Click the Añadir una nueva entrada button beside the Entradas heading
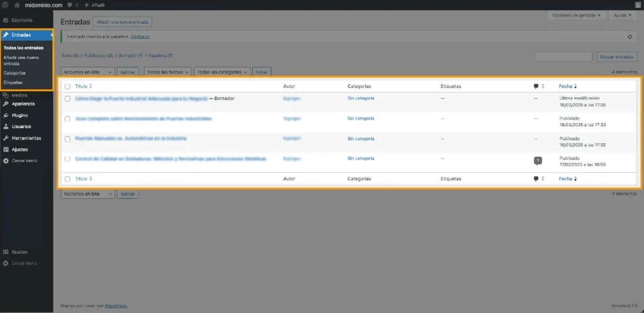 123,22
